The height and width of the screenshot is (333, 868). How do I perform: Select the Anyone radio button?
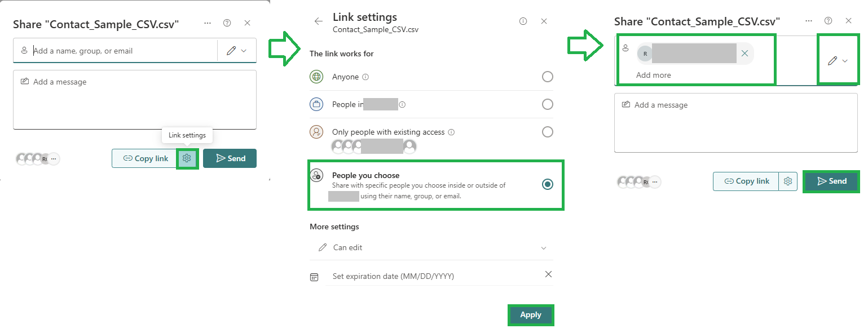click(x=547, y=77)
